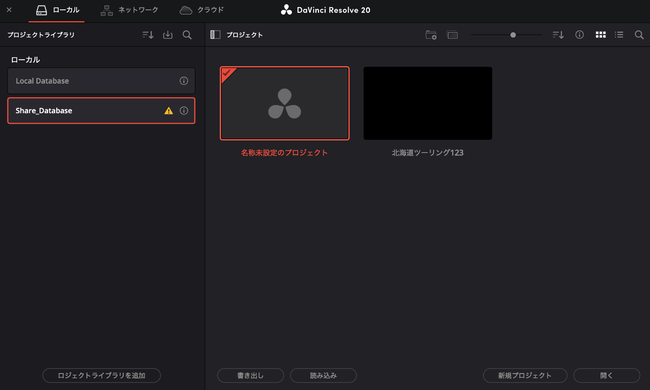Image resolution: width=650 pixels, height=390 pixels.
Task: Switch to the クラウド tab
Action: tap(201, 10)
